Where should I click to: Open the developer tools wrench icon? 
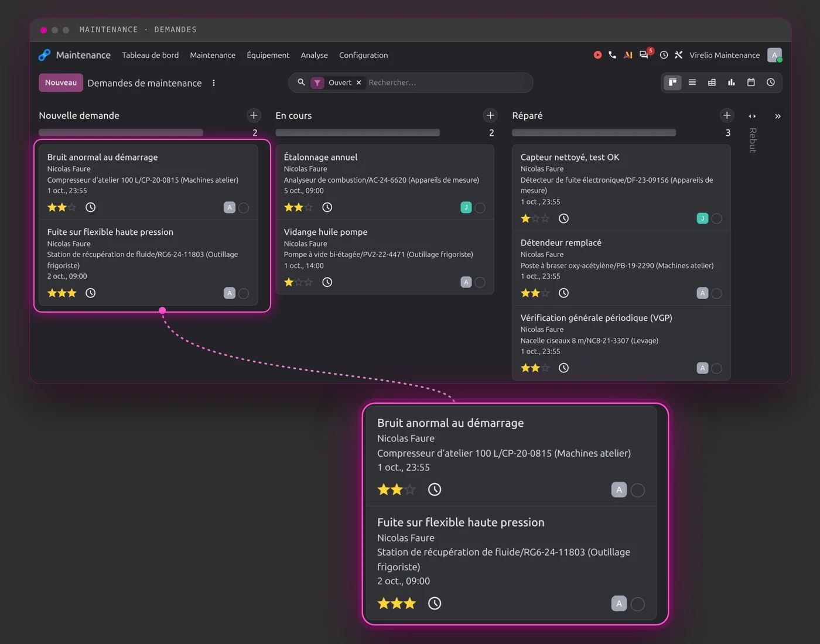pos(678,55)
